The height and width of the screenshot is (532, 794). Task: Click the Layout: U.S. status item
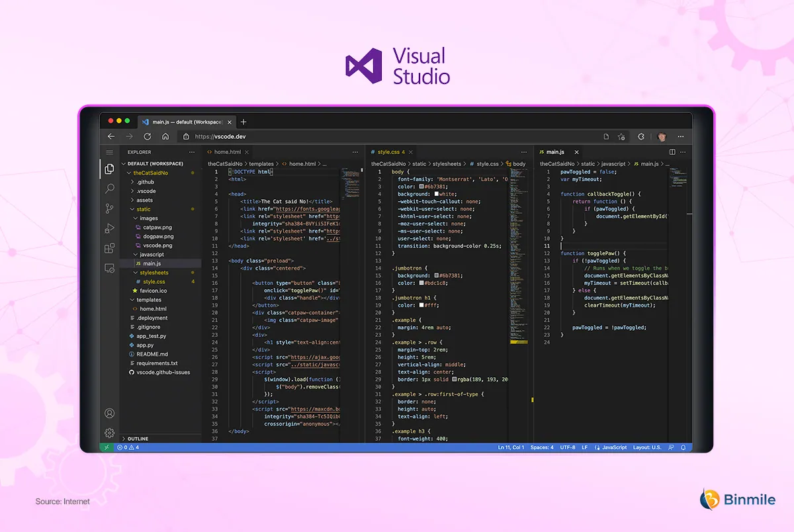[x=647, y=447]
